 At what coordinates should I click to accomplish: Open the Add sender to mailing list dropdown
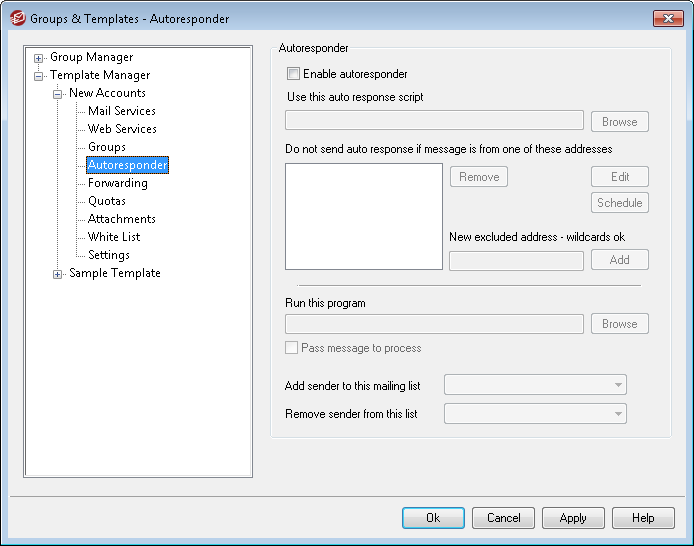pyautogui.click(x=535, y=385)
